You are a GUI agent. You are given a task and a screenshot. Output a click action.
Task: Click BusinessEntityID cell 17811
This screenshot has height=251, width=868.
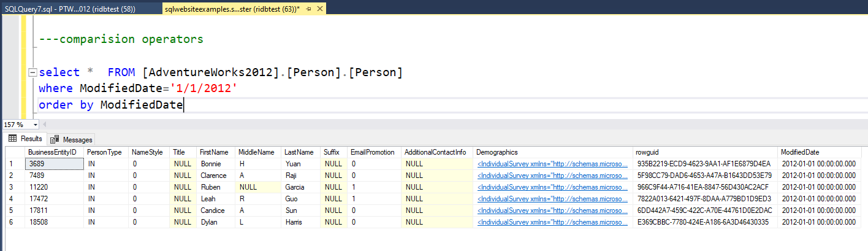[x=54, y=210]
